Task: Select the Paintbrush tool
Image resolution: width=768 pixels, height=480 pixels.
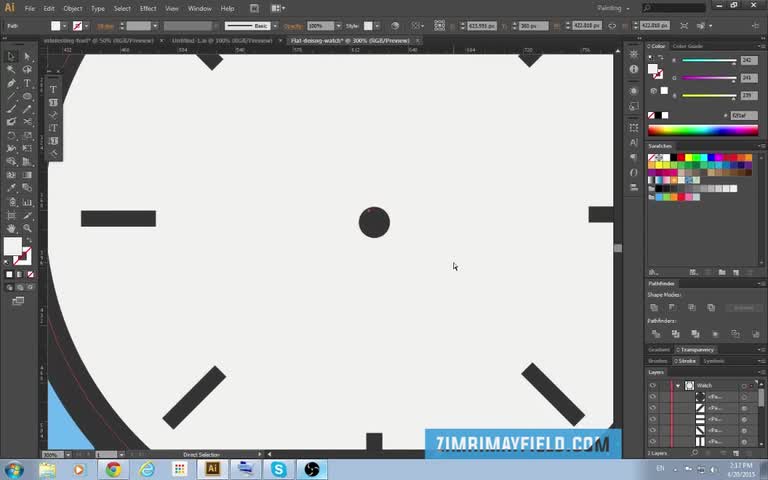Action: pos(11,109)
